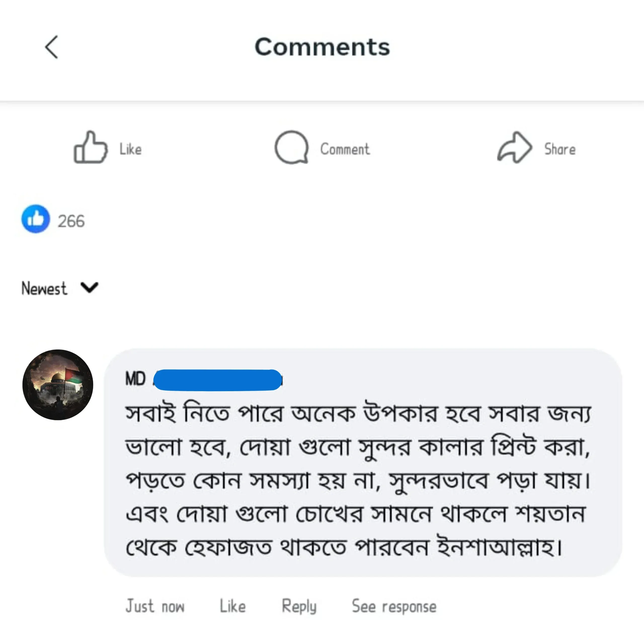
Task: Click the Just now timestamp
Action: [x=155, y=606]
